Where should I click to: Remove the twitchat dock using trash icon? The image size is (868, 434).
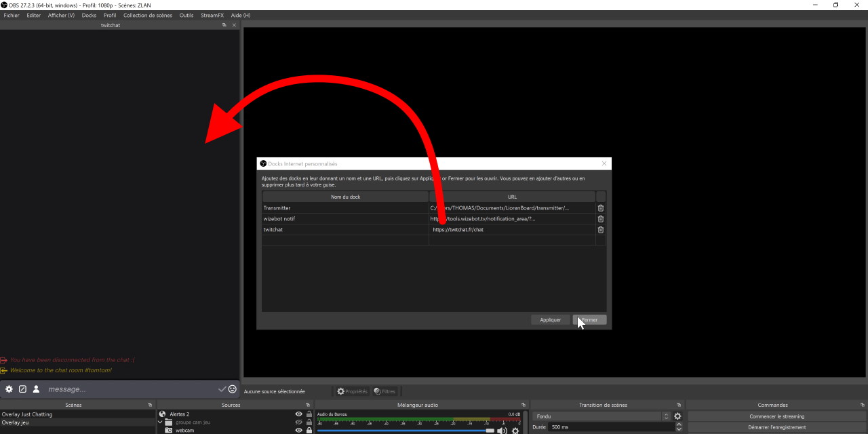tap(600, 230)
